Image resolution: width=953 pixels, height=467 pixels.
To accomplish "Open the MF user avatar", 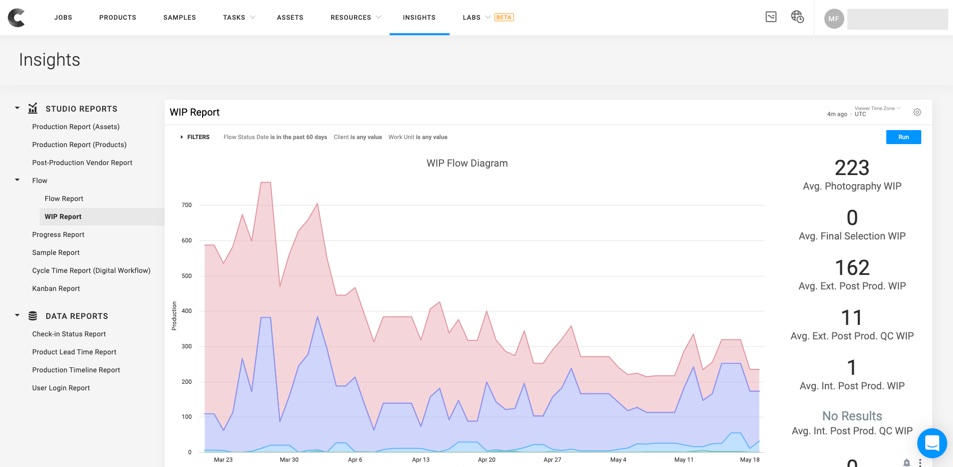I will (834, 18).
